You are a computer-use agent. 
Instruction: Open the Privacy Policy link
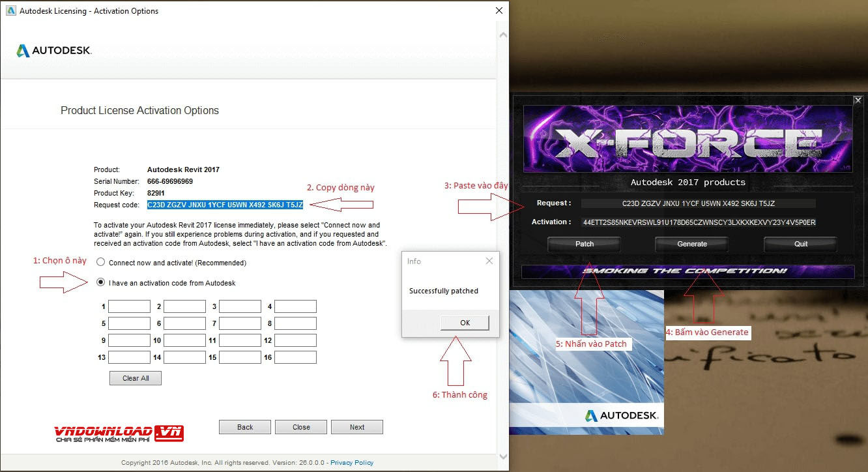coord(352,463)
